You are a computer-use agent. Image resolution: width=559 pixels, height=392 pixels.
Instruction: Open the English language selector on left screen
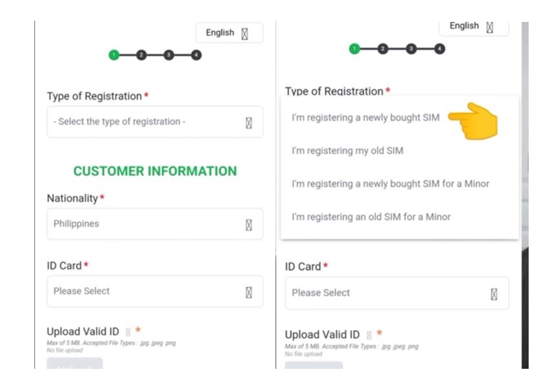229,33
